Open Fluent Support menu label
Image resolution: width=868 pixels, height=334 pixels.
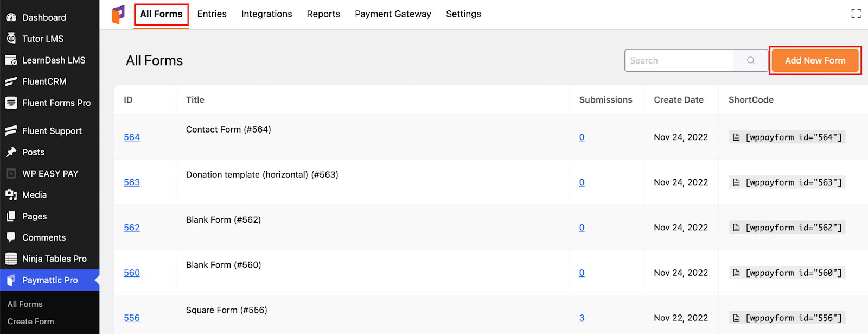tap(52, 131)
